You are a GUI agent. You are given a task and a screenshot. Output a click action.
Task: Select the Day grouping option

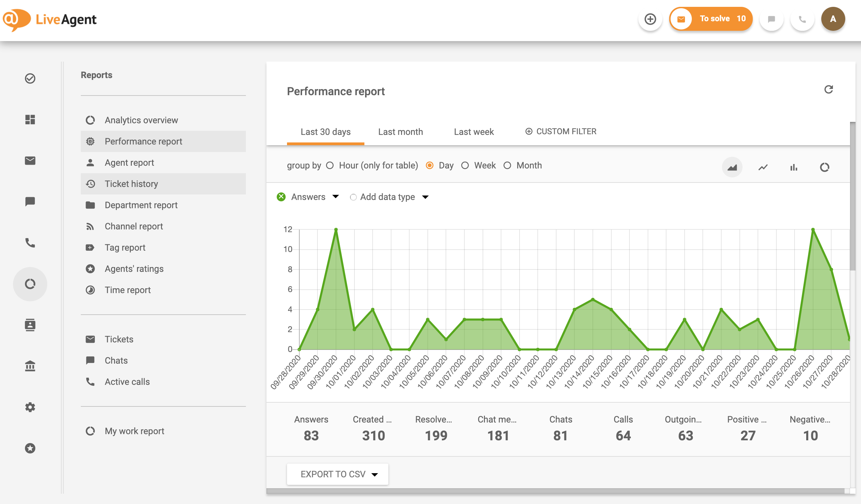[x=430, y=165]
